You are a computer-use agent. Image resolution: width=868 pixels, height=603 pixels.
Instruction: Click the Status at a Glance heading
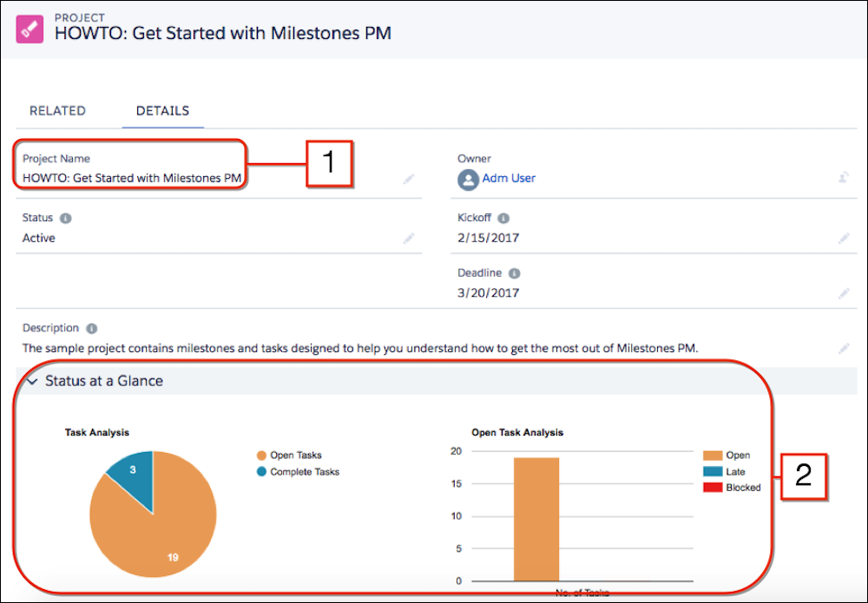click(x=104, y=381)
